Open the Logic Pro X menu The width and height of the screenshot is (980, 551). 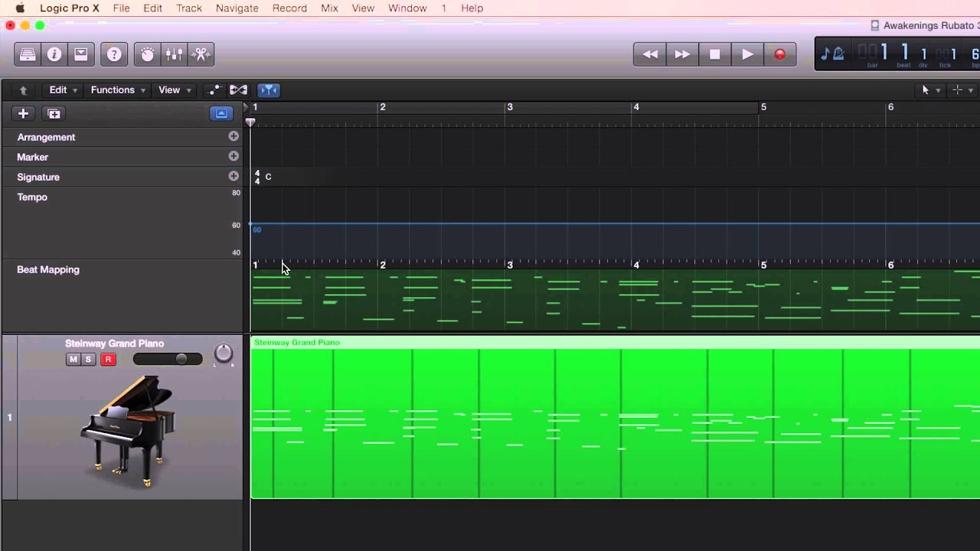[x=68, y=8]
